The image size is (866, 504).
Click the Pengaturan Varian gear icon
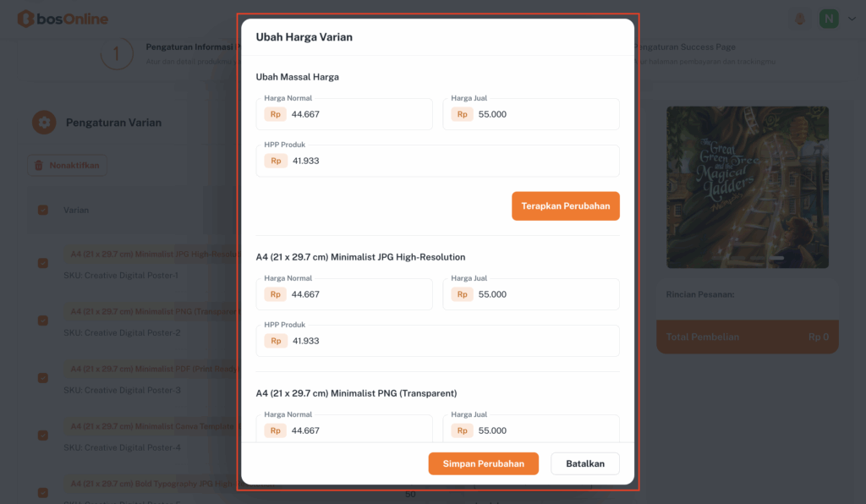point(44,123)
